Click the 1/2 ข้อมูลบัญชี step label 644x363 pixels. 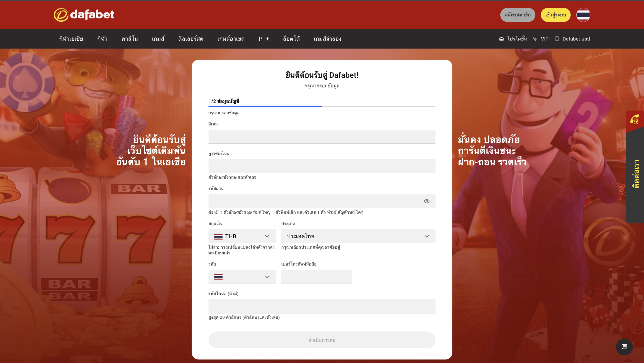tap(224, 101)
